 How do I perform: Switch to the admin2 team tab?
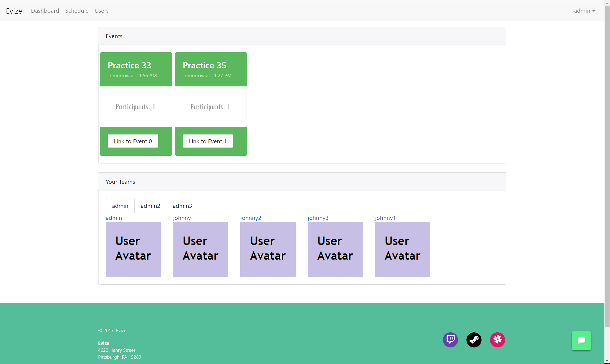150,206
